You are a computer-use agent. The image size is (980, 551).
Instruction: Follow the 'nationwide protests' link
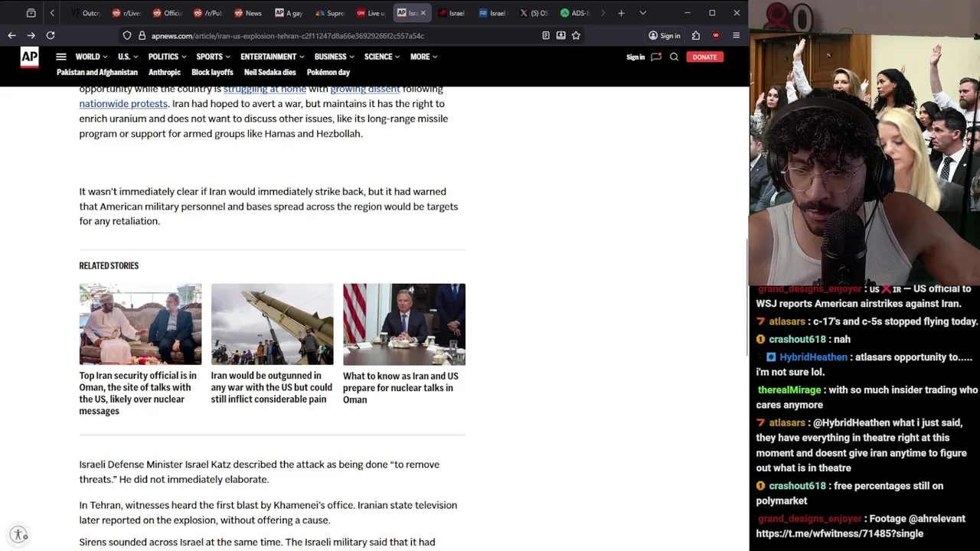[123, 103]
